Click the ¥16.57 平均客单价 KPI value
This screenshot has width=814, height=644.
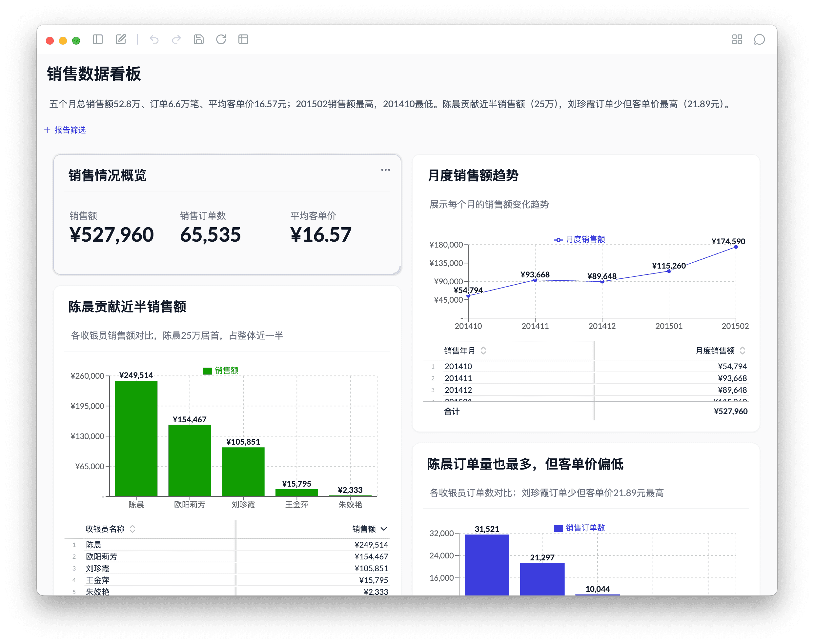[321, 235]
